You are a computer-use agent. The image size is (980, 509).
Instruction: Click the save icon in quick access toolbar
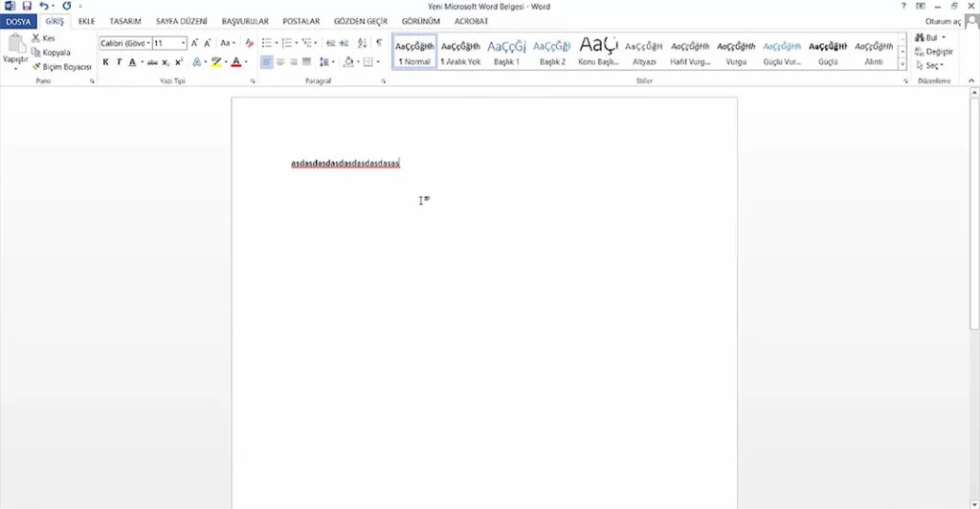coord(27,7)
